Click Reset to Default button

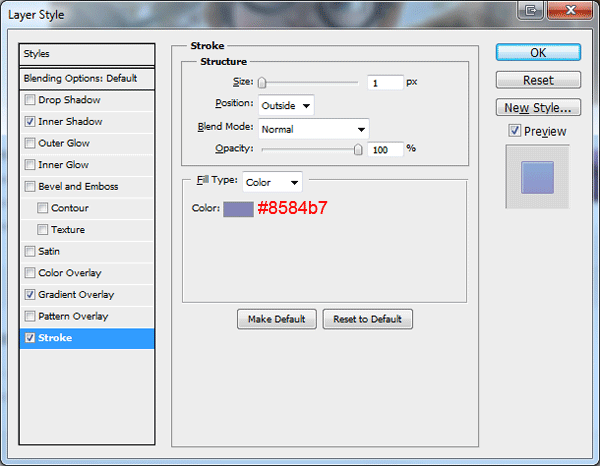click(367, 319)
